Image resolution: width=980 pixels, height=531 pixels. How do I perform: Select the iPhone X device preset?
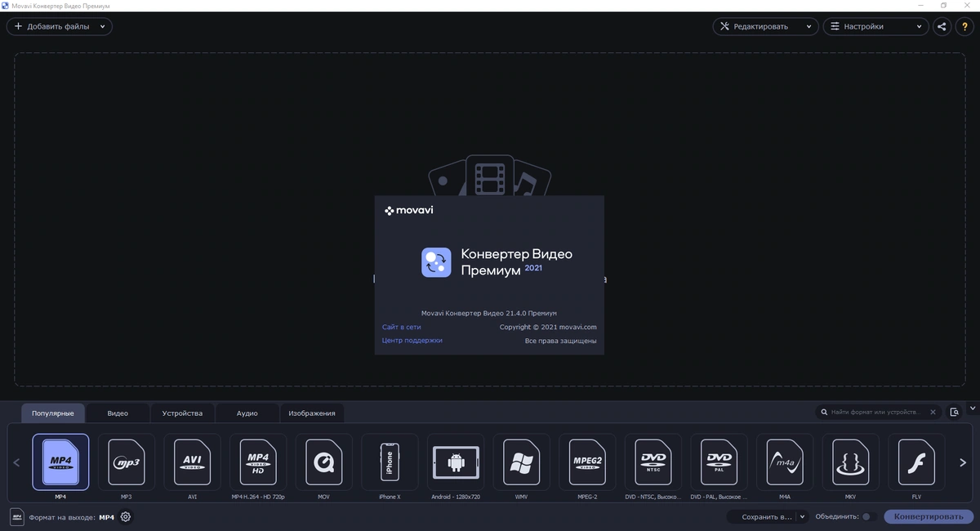coord(390,462)
